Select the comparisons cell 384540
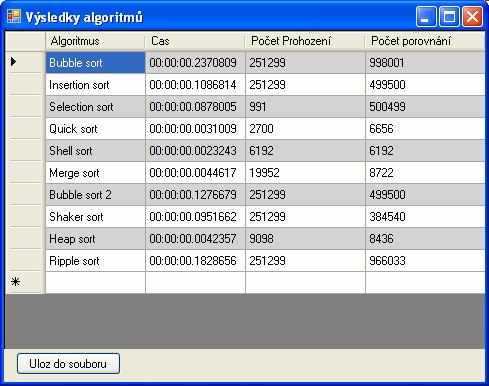 tap(425, 217)
